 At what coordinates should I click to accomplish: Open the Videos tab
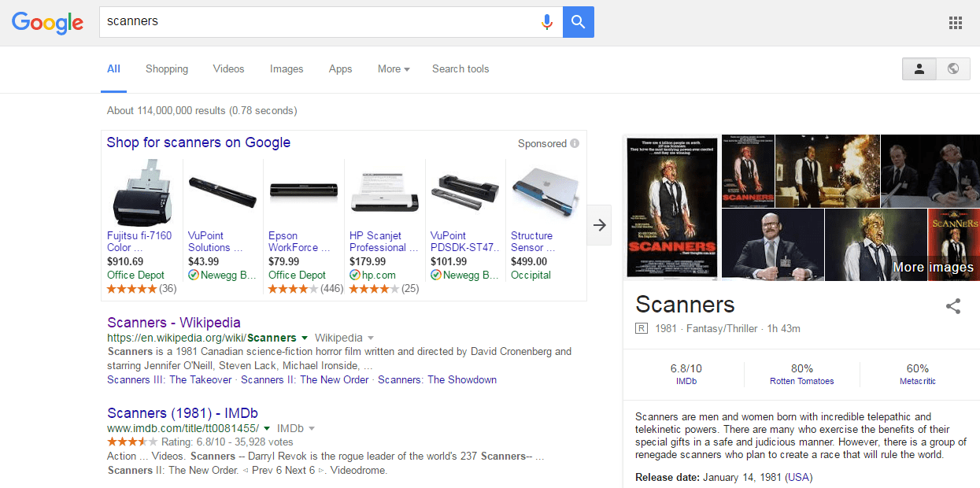[229, 69]
